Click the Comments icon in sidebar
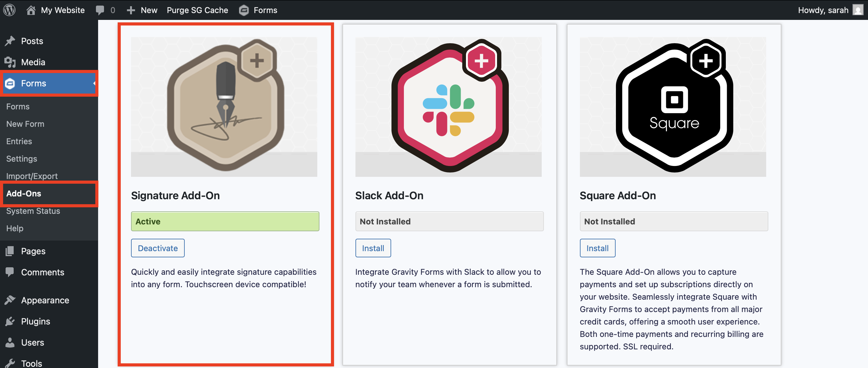 pyautogui.click(x=10, y=272)
